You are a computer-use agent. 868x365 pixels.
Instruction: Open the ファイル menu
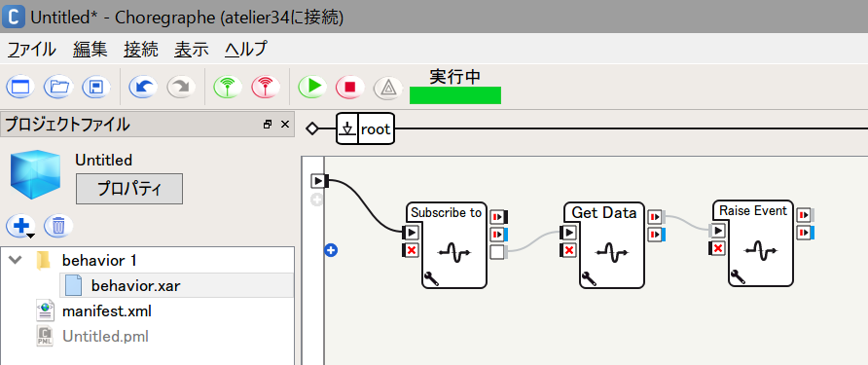point(31,50)
